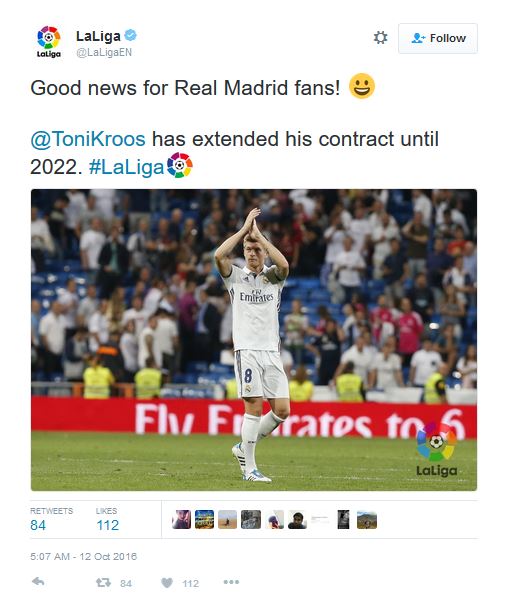This screenshot has width=508, height=613.
Task: Open the #LaLiga hashtag
Action: [126, 167]
